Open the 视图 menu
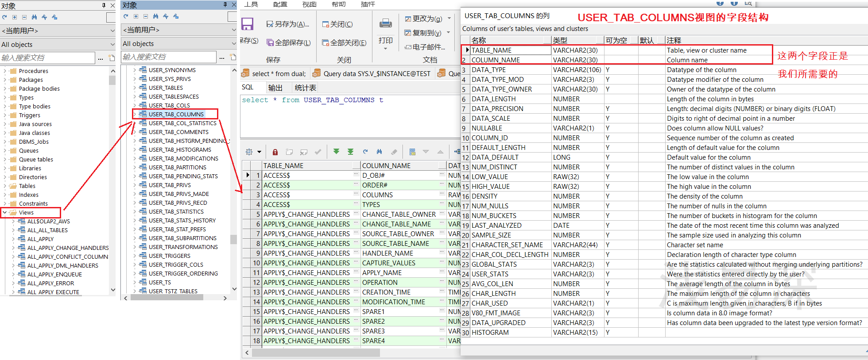This screenshot has width=868, height=360. click(310, 4)
